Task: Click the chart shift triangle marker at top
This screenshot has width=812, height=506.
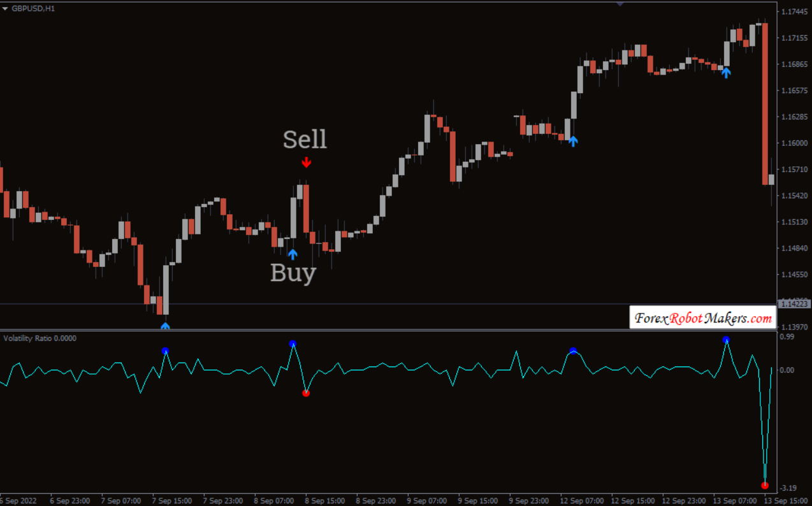Action: pyautogui.click(x=620, y=4)
